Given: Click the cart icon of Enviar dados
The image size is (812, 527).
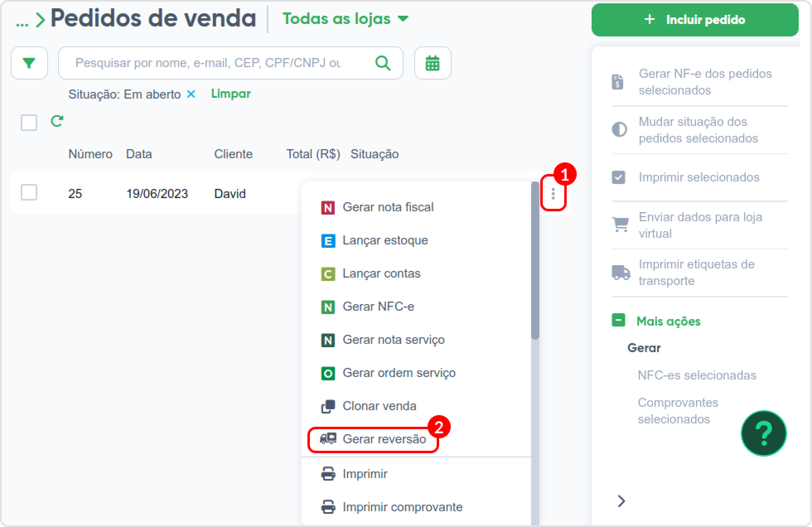Looking at the screenshot, I should coord(621,225).
